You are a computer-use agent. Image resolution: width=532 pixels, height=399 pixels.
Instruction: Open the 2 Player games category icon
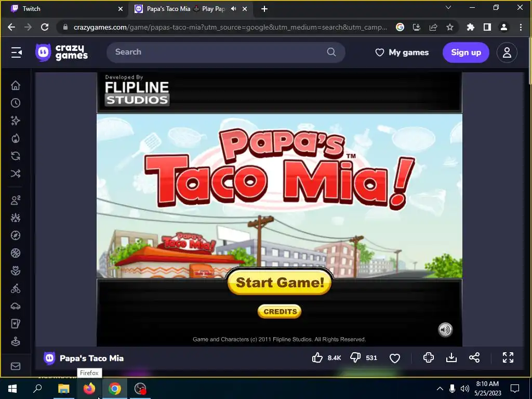tap(16, 200)
